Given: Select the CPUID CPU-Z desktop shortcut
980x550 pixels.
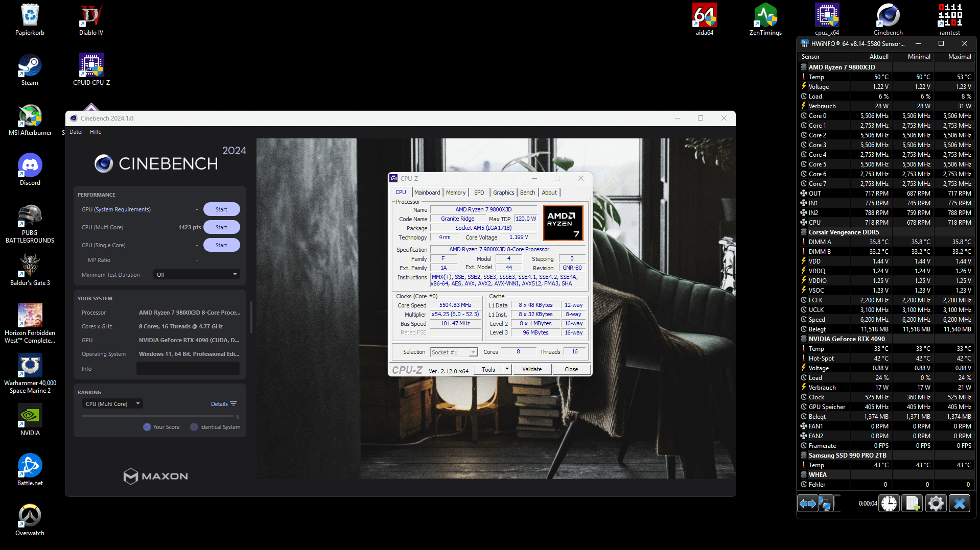Looking at the screenshot, I should coord(91,70).
